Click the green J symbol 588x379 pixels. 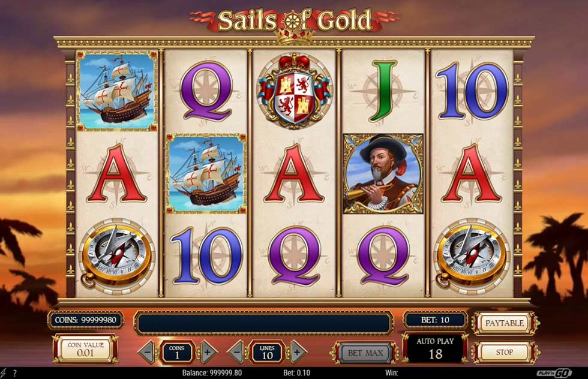[383, 91]
